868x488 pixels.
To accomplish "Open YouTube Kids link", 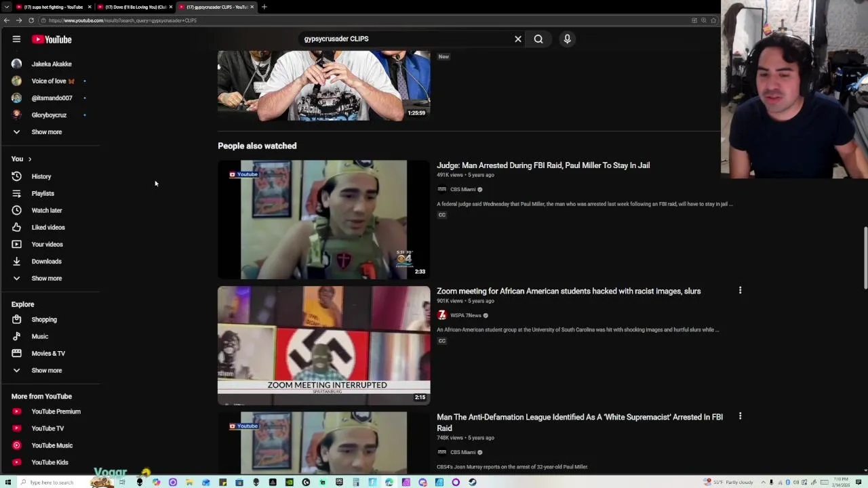I will point(50,462).
